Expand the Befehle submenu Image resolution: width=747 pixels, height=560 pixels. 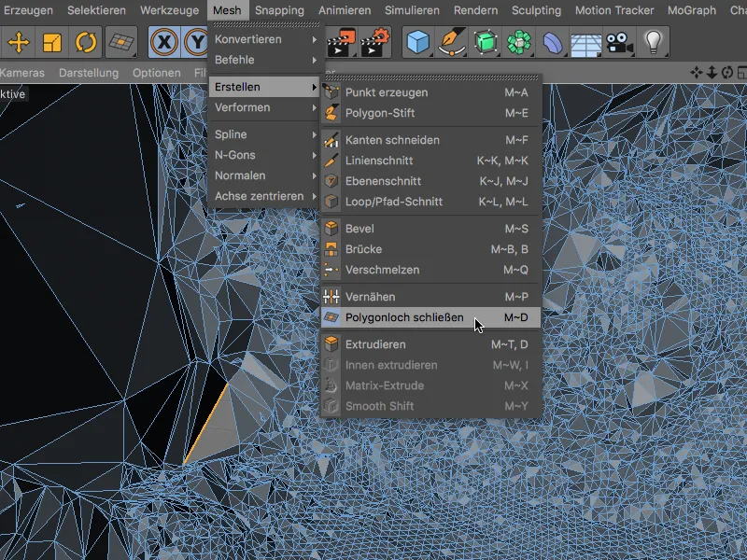pos(264,60)
